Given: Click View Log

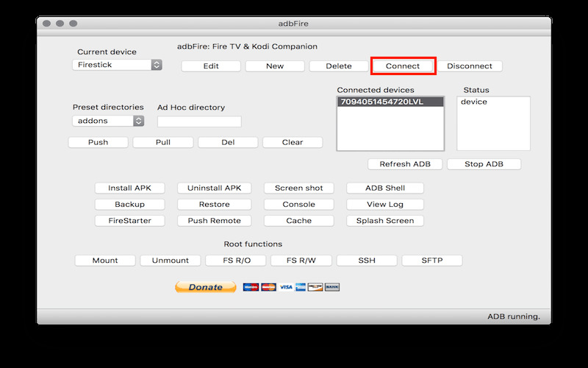Looking at the screenshot, I should 385,205.
